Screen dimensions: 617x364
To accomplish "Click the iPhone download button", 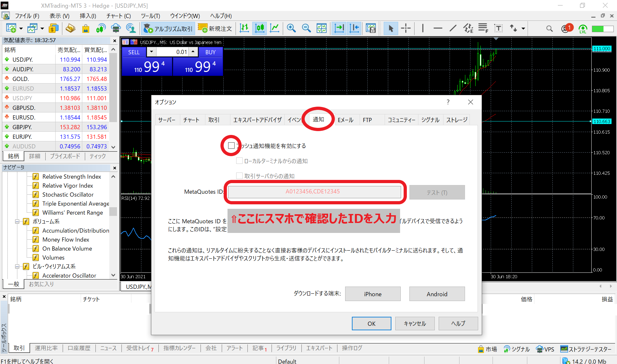I will pyautogui.click(x=372, y=294).
